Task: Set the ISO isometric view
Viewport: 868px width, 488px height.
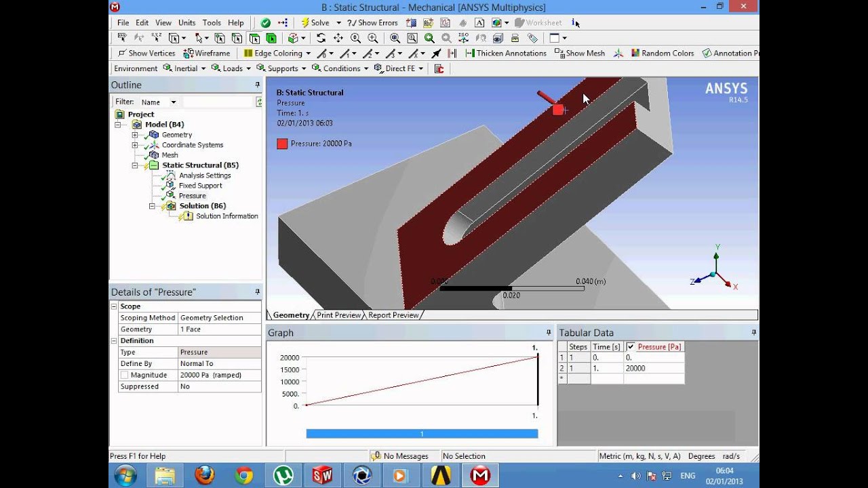Action: 463,38
